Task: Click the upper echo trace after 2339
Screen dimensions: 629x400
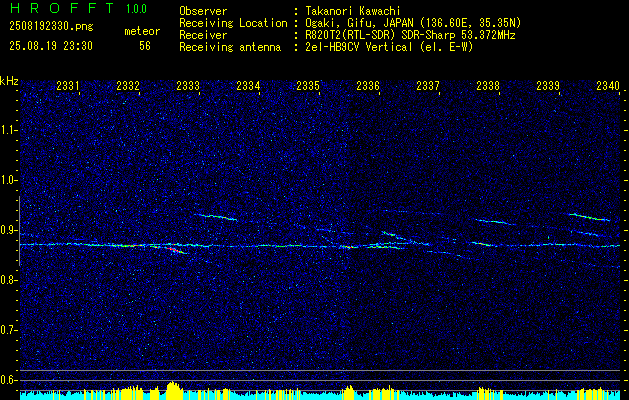Action: (x=589, y=217)
